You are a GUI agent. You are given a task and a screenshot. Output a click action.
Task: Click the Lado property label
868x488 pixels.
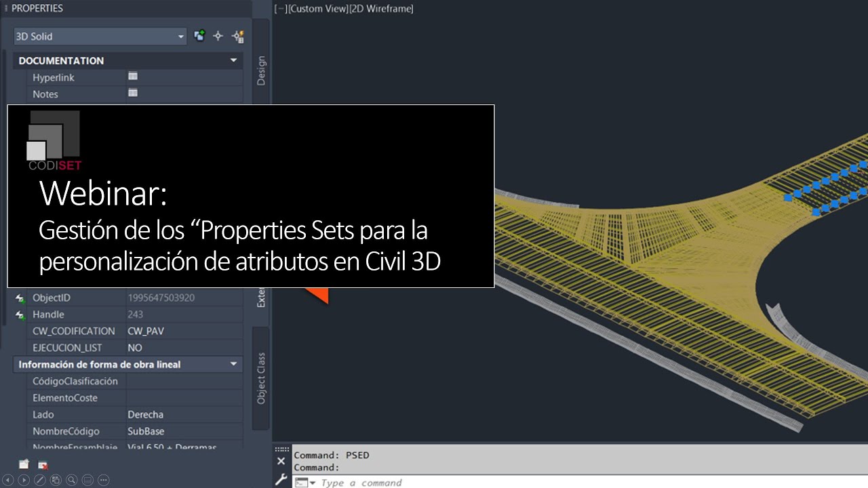43,414
